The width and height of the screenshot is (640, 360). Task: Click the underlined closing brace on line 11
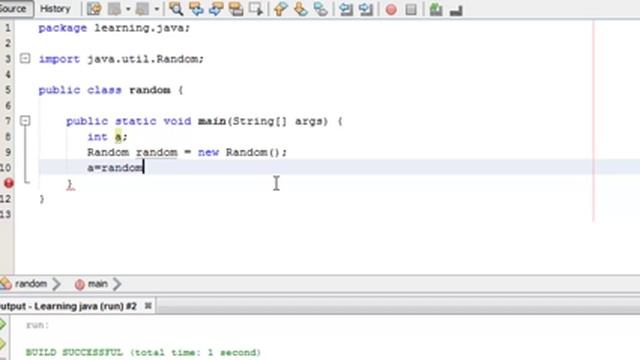[x=70, y=184]
